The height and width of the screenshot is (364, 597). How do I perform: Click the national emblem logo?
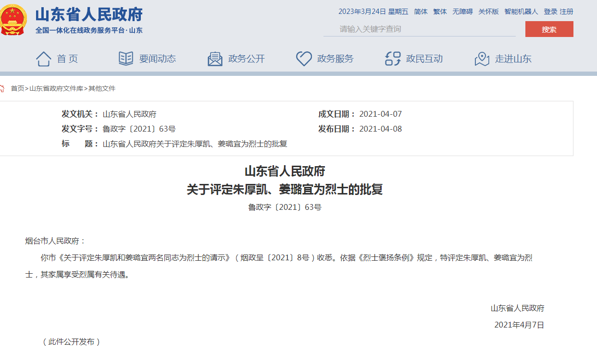pyautogui.click(x=14, y=18)
